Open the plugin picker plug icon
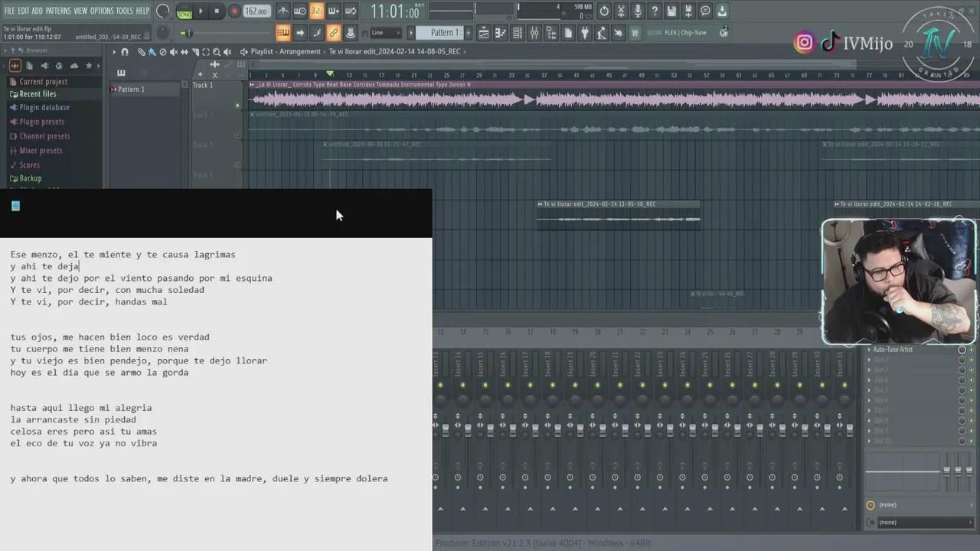The image size is (980, 551). click(585, 33)
